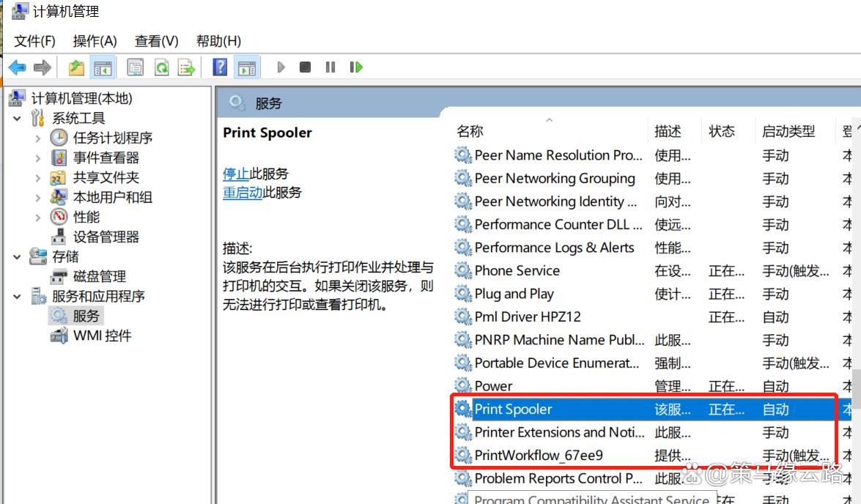Click the 重启动 link to restart the service

pos(243,192)
